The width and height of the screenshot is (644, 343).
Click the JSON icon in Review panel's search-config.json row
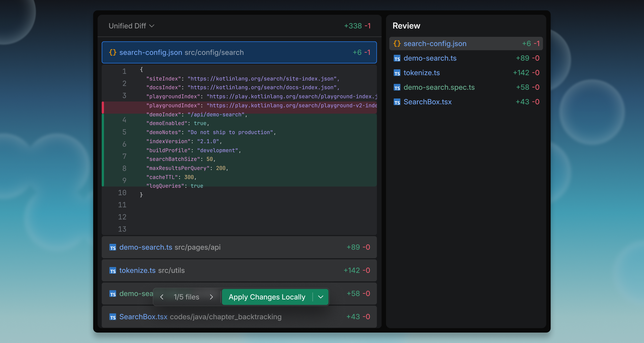[x=397, y=44]
